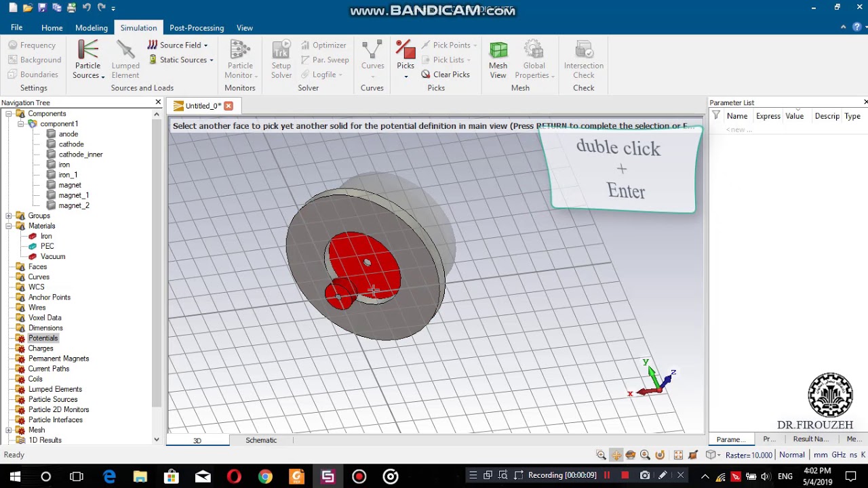Click the Save icon in quick toolbar

(42, 7)
